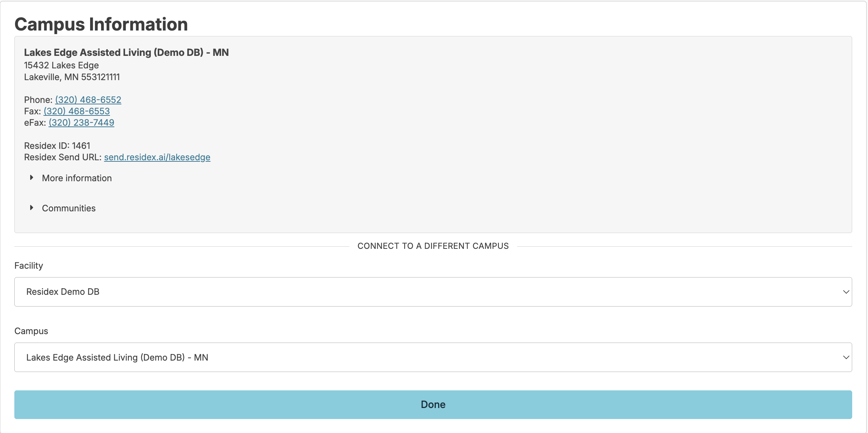The width and height of the screenshot is (868, 433).
Task: Click the 15432 Lakes Edge address line
Action: (61, 65)
